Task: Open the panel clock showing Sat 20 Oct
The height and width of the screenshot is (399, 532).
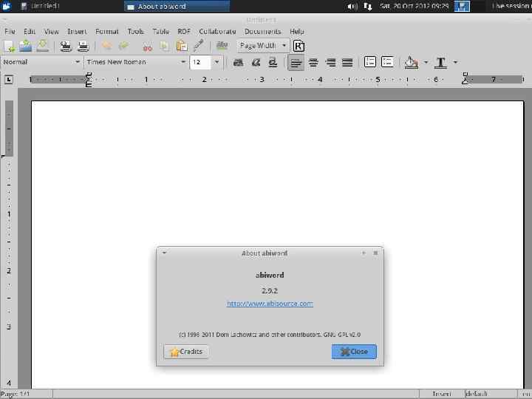Action: pos(415,6)
